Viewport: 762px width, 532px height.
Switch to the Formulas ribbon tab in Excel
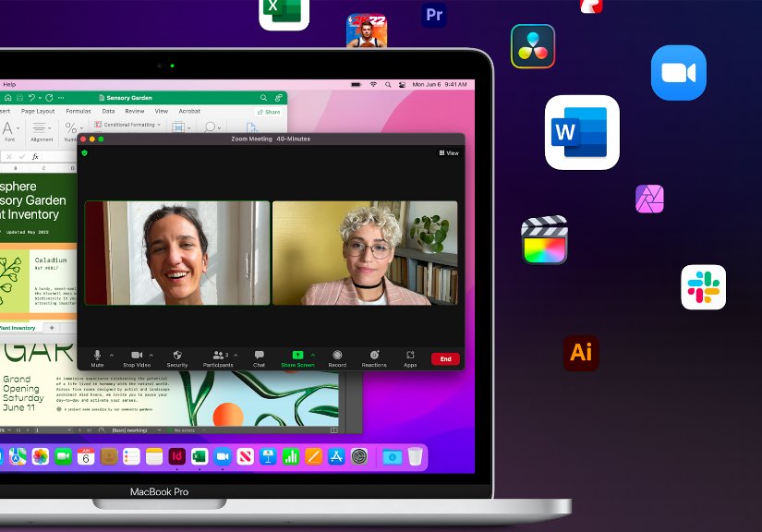[79, 111]
